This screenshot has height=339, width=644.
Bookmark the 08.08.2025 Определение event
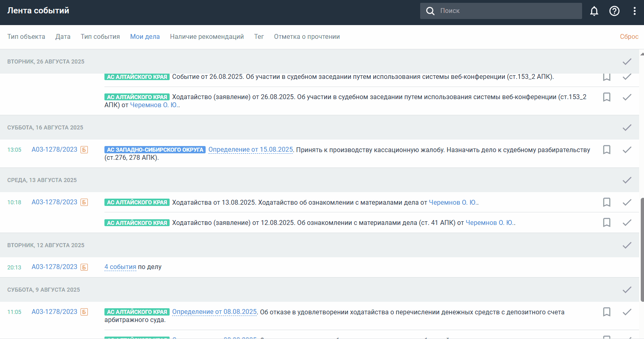tap(606, 312)
